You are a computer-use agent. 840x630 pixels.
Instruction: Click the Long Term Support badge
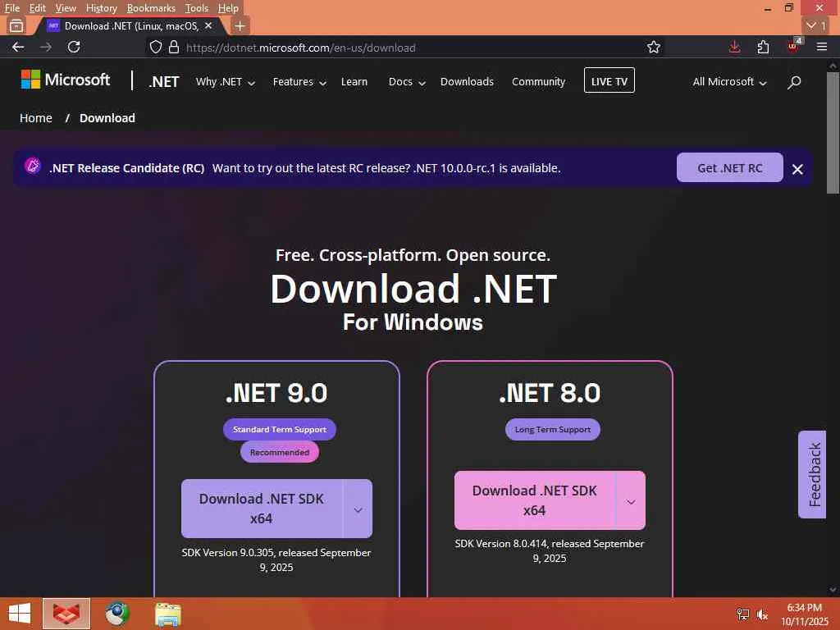click(x=552, y=430)
